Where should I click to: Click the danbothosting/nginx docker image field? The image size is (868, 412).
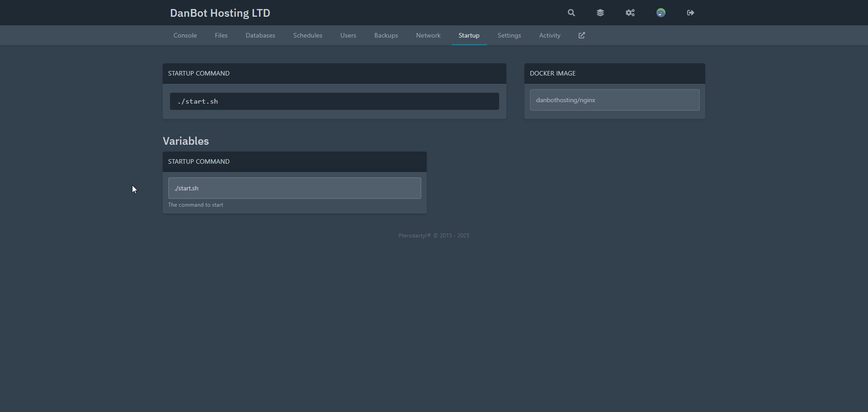614,99
